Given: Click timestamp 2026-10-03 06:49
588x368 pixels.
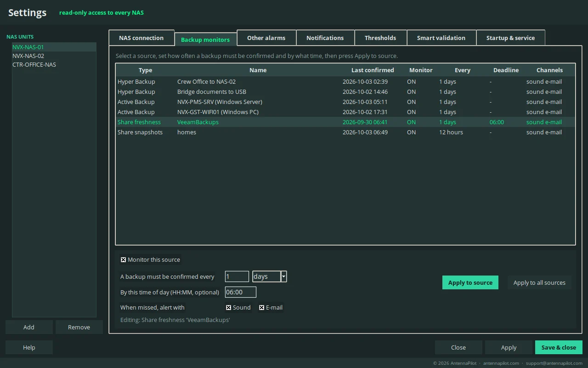Looking at the screenshot, I should click(x=365, y=132).
